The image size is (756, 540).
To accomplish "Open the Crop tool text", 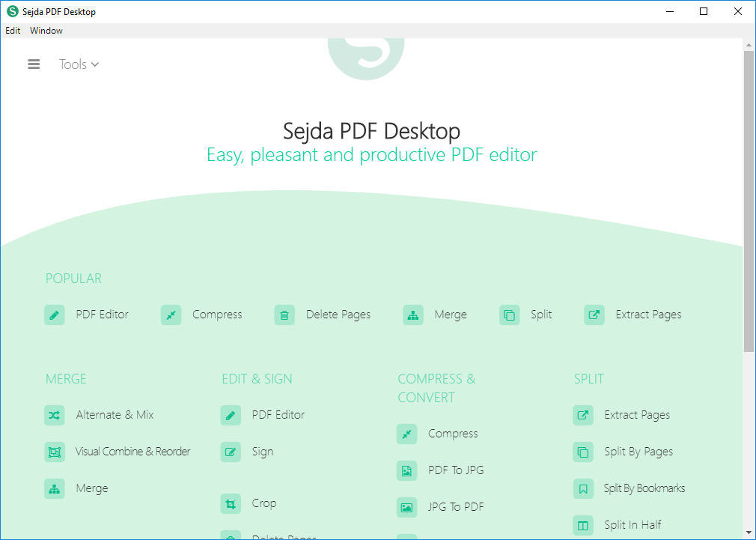I will point(263,503).
